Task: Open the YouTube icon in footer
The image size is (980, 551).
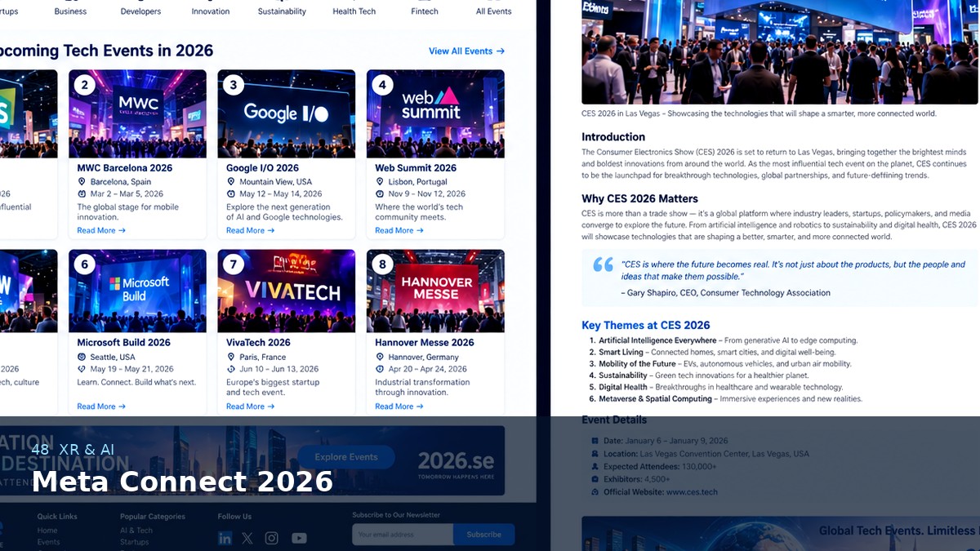Action: (x=299, y=538)
